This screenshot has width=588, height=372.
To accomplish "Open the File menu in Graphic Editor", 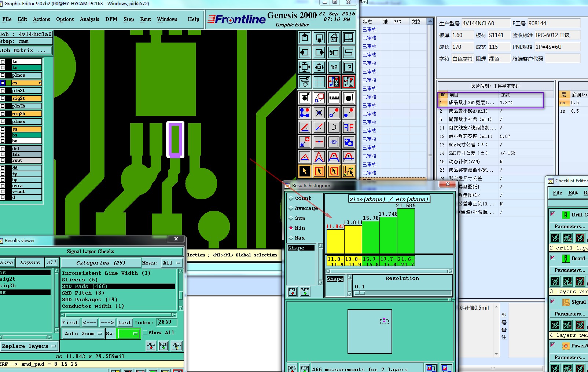I will pyautogui.click(x=7, y=19).
